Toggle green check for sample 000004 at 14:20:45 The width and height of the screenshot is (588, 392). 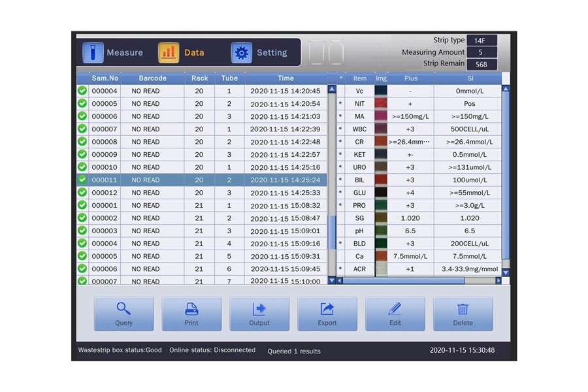click(82, 91)
